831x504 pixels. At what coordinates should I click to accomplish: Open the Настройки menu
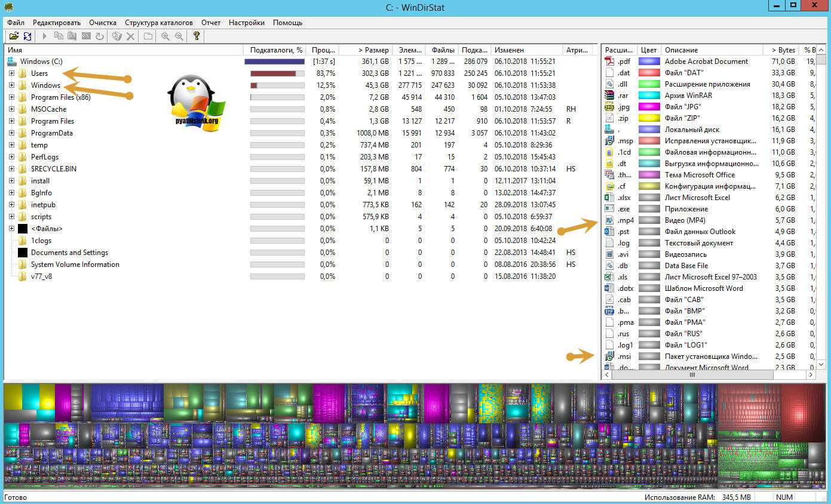tap(247, 23)
